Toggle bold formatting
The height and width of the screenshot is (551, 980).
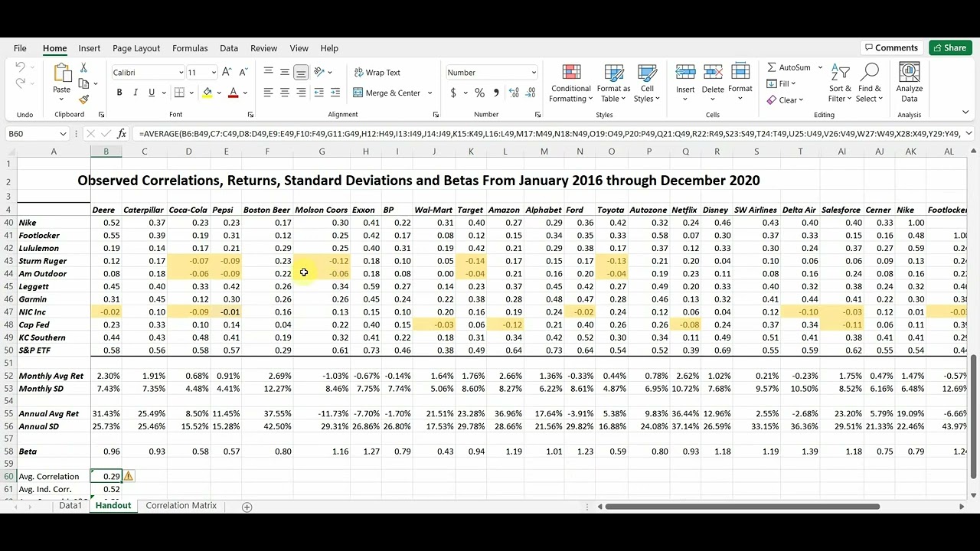[119, 93]
